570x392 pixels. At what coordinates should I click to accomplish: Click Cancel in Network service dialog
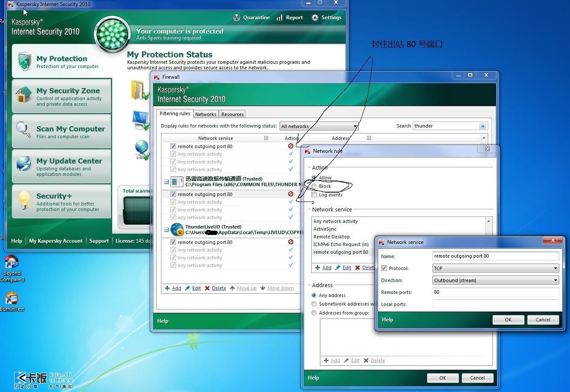[x=543, y=320]
